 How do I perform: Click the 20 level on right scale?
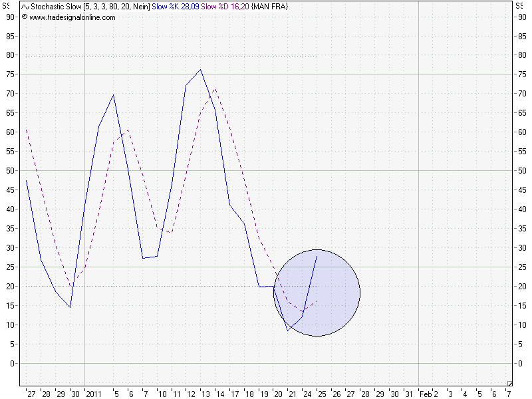tap(522, 286)
